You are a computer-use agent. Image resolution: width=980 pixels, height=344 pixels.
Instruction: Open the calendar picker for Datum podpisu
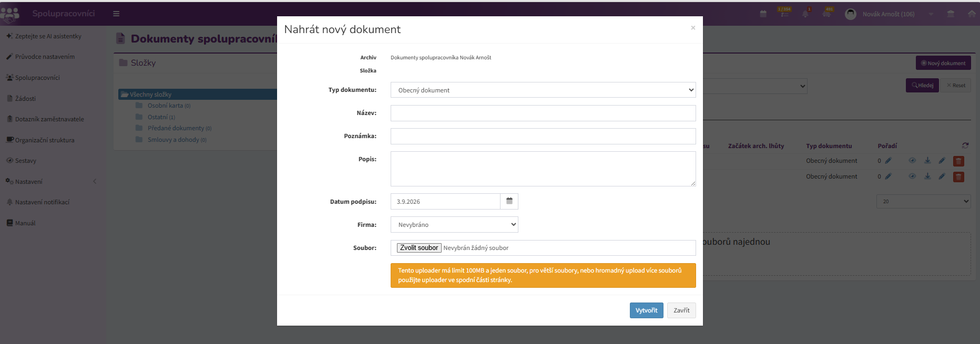509,202
